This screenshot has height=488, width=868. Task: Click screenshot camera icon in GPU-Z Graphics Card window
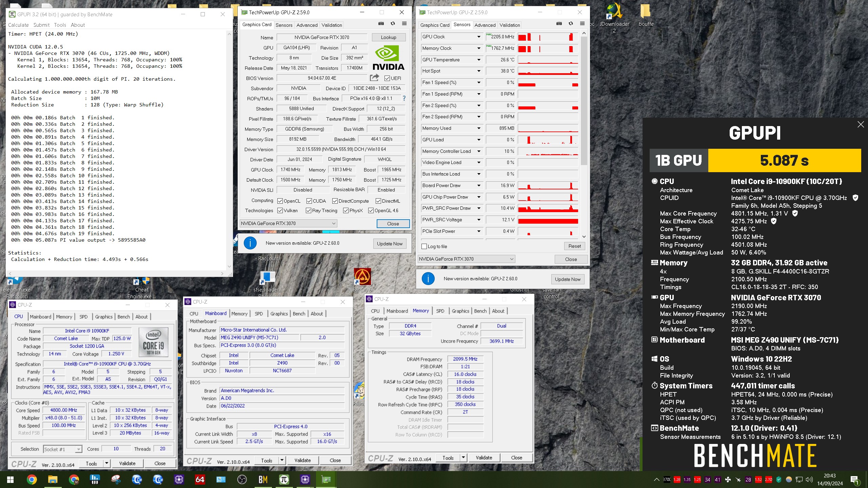click(x=381, y=24)
